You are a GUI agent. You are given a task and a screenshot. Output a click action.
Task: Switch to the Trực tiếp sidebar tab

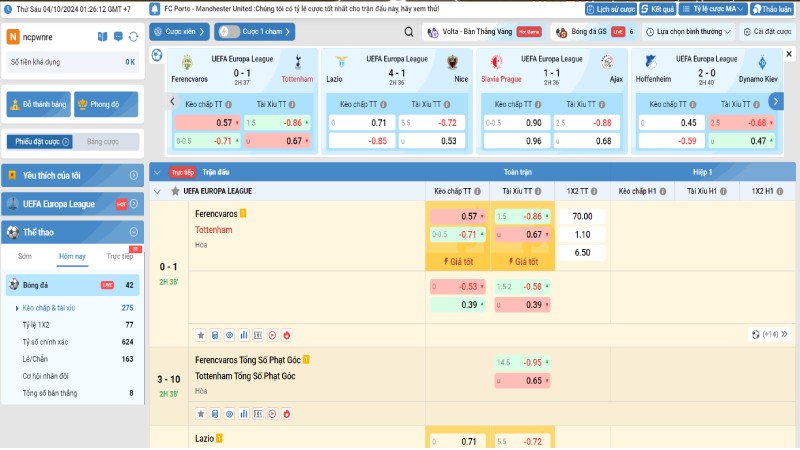pyautogui.click(x=119, y=256)
